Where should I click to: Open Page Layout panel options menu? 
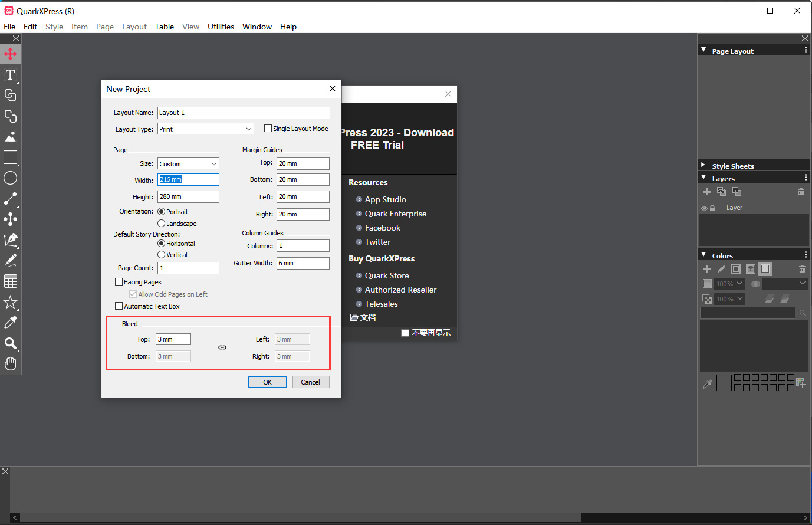point(806,51)
